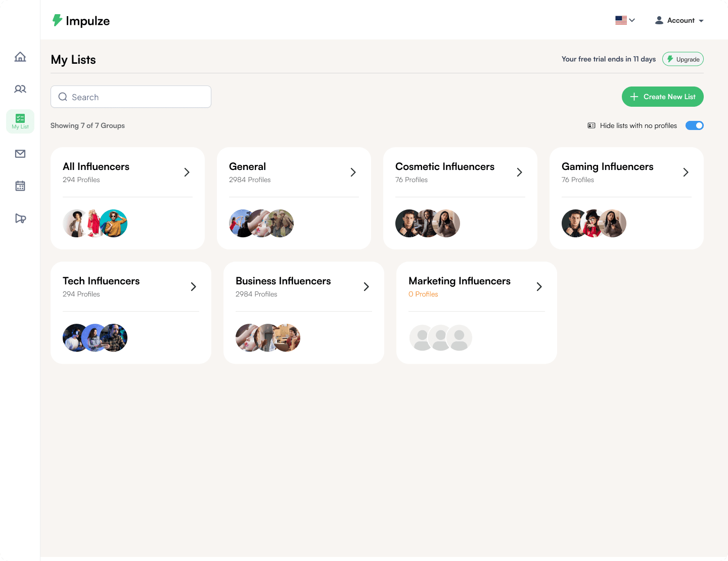Open the language selector dropdown arrow
The image size is (728, 561).
pyautogui.click(x=632, y=20)
